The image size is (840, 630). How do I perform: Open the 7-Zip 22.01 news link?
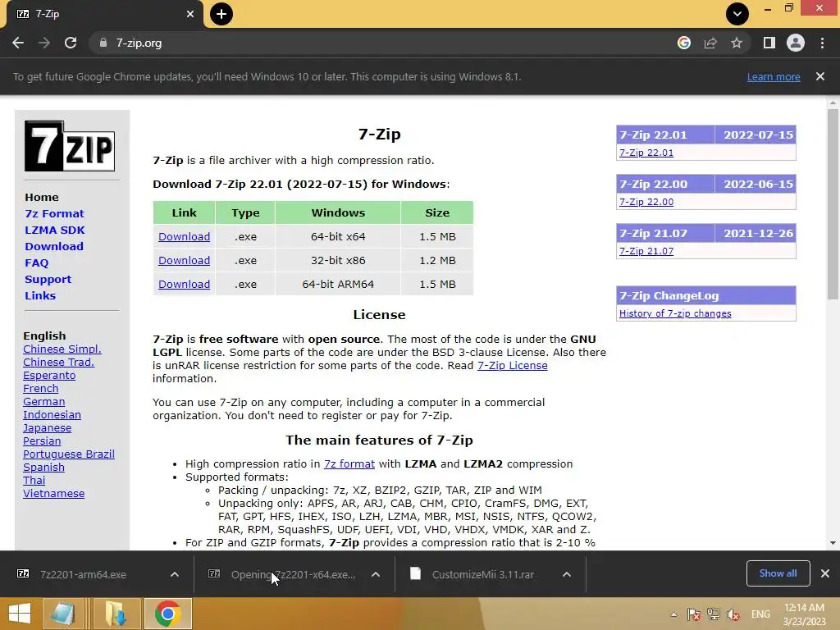coord(646,153)
